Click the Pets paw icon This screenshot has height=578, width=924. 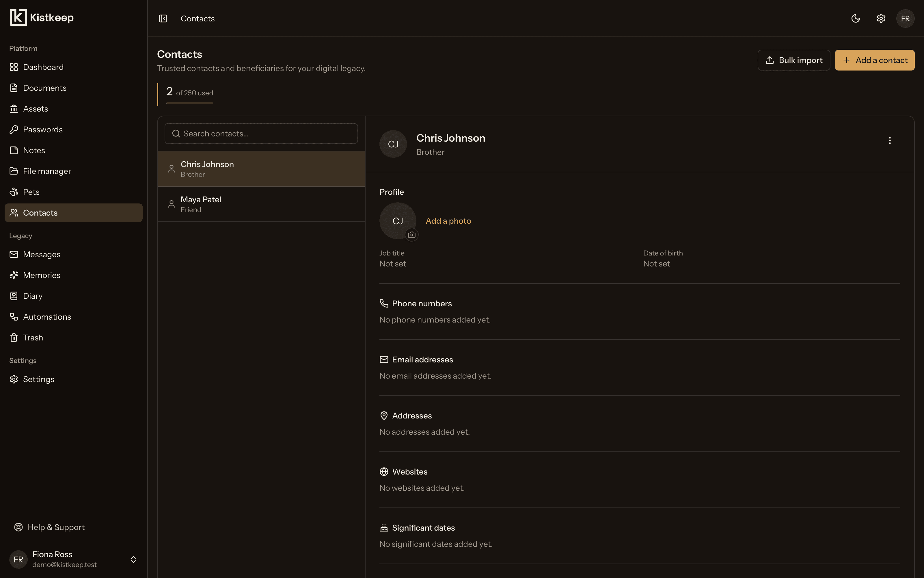point(14,192)
